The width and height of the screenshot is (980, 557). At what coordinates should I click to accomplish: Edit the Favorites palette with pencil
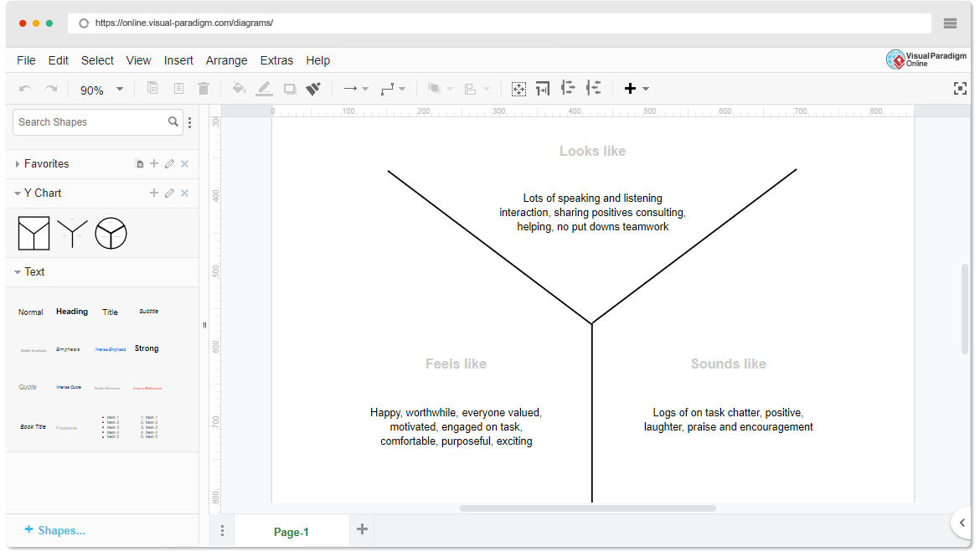point(169,164)
